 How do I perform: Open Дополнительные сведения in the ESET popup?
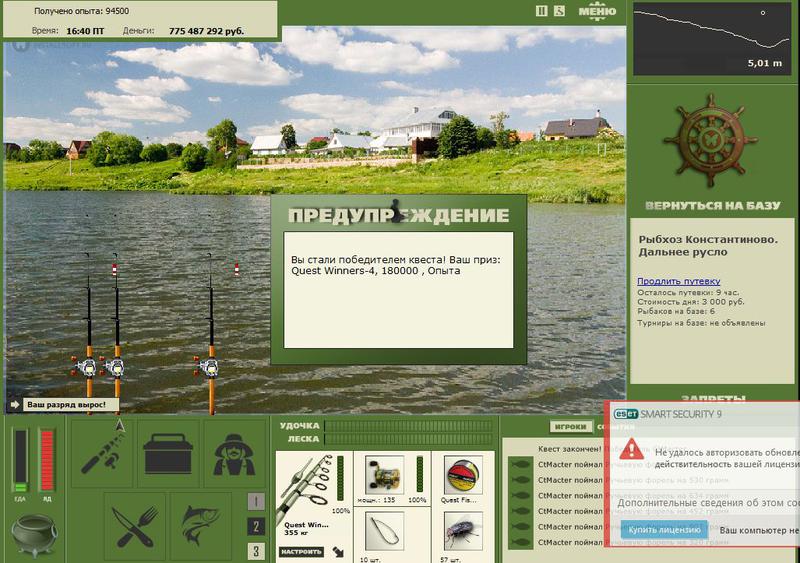tap(708, 503)
